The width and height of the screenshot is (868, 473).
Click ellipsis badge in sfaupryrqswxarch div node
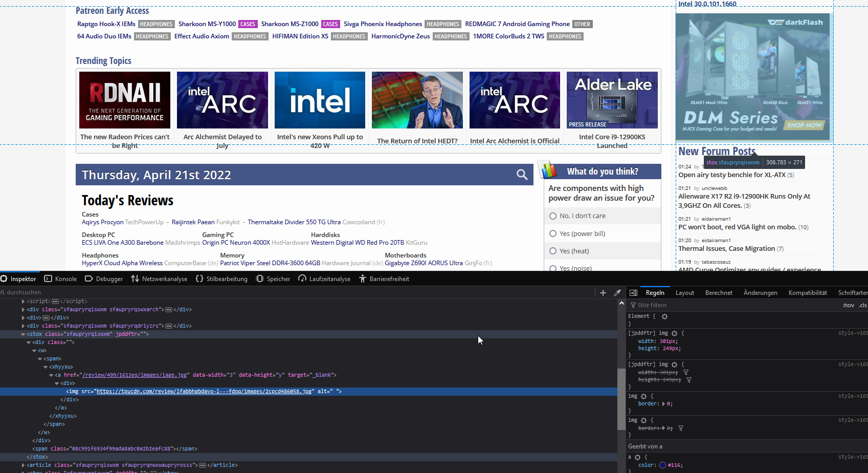tap(169, 310)
